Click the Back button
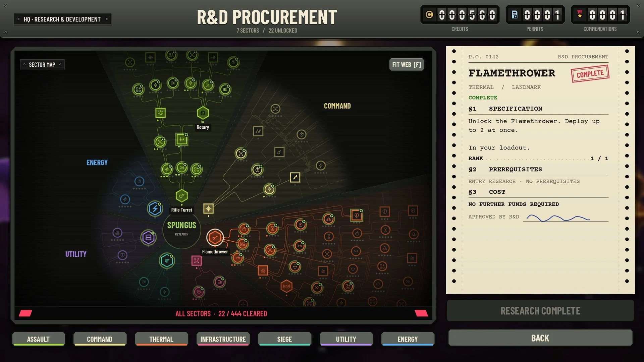 [540, 338]
